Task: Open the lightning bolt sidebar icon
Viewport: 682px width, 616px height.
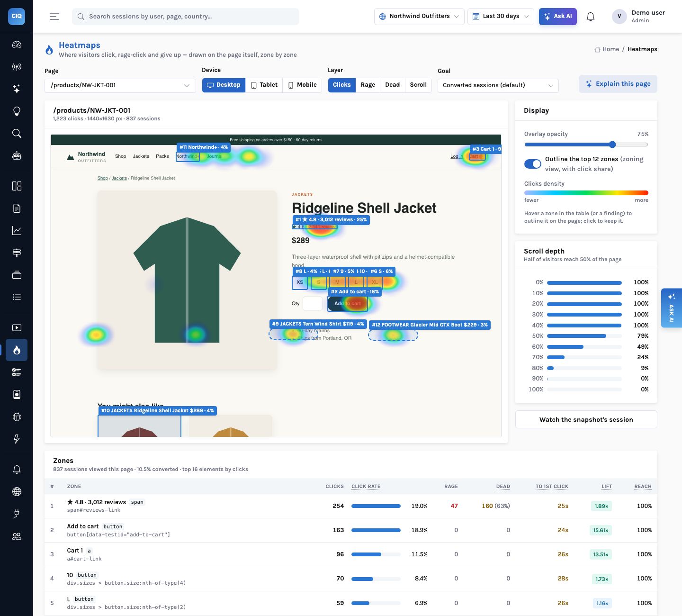Action: (x=17, y=439)
